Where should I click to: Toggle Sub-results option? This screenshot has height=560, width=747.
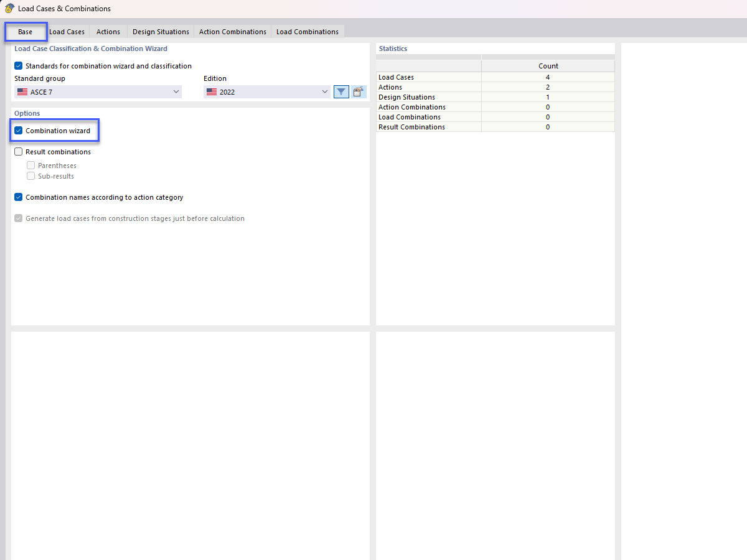tap(31, 175)
